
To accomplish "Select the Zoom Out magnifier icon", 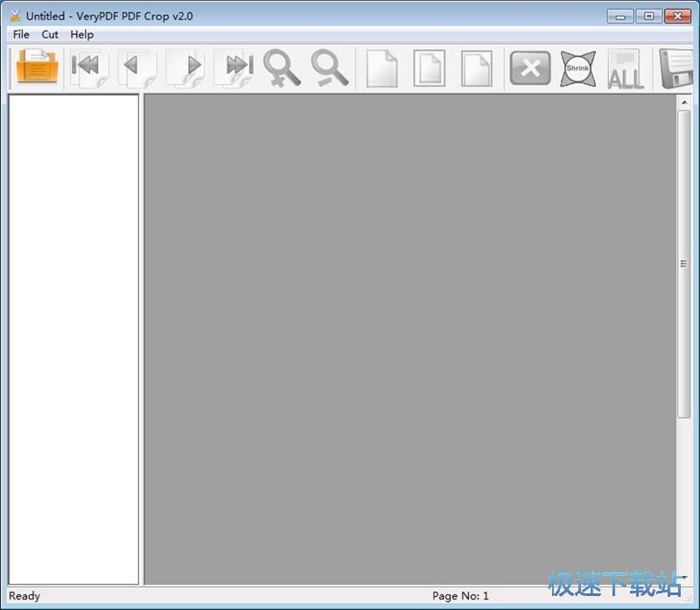I will click(x=329, y=67).
